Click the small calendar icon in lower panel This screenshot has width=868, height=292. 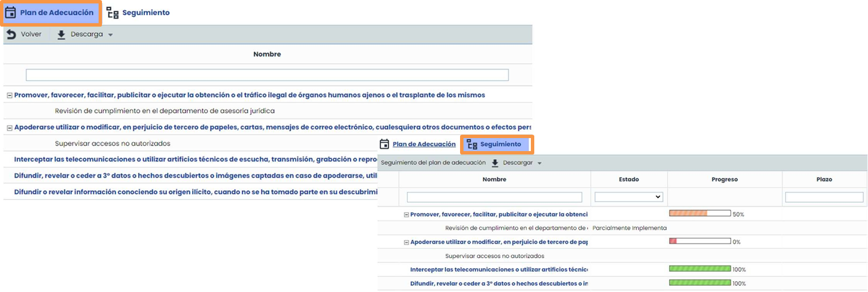pyautogui.click(x=385, y=144)
